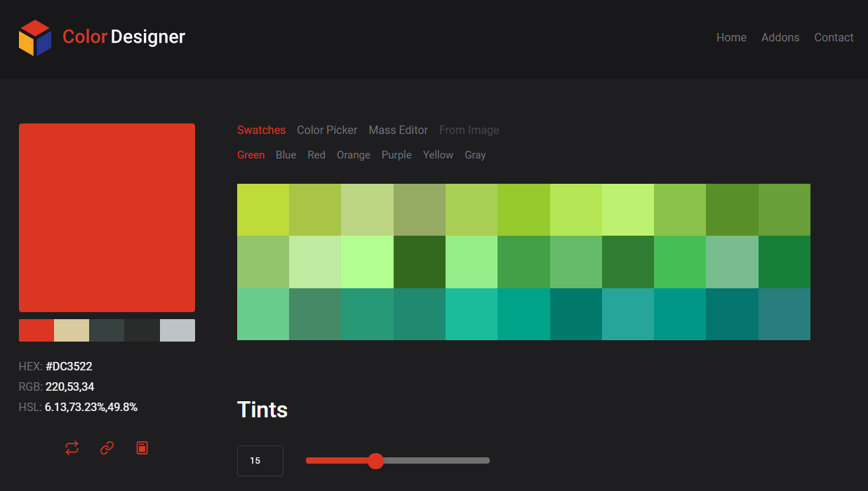Open the Addons link
Screen dimensions: 868x491
[x=780, y=38]
